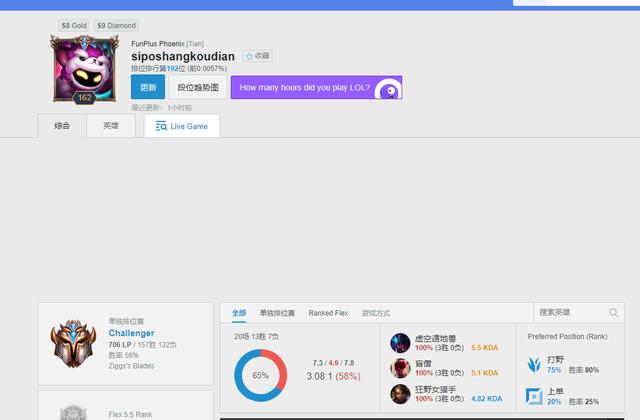The width and height of the screenshot is (640, 420).
Task: Click the purple eye icon on banner
Action: point(389,90)
